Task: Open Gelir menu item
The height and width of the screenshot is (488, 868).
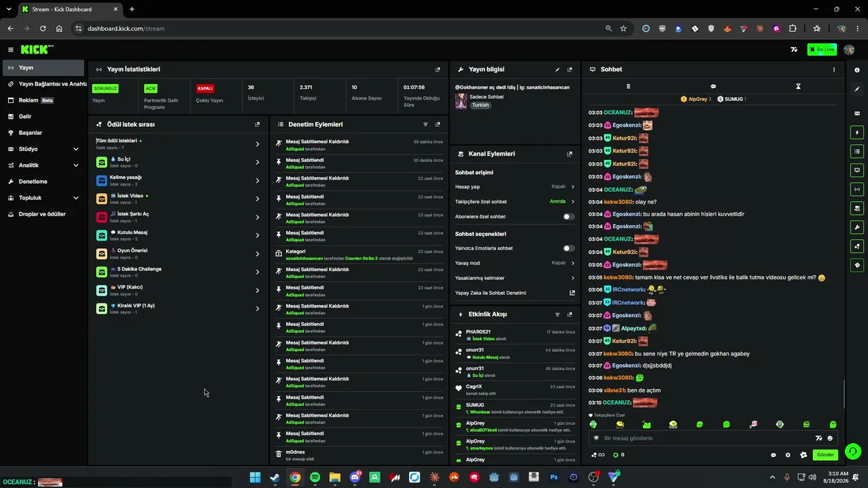Action: (x=43, y=117)
